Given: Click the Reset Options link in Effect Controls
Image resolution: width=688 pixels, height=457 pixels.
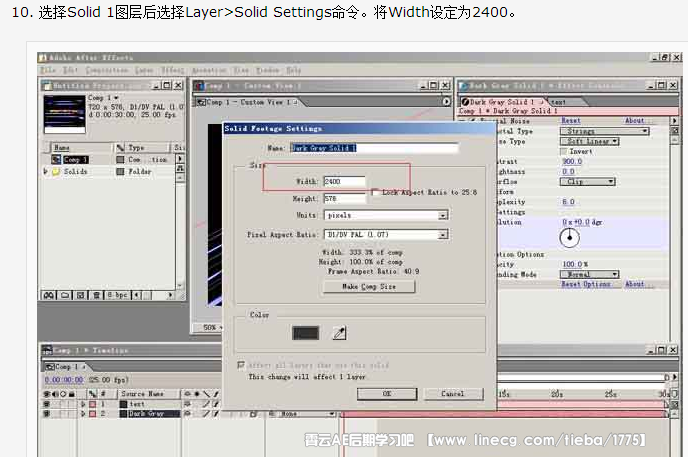Looking at the screenshot, I should (586, 284).
